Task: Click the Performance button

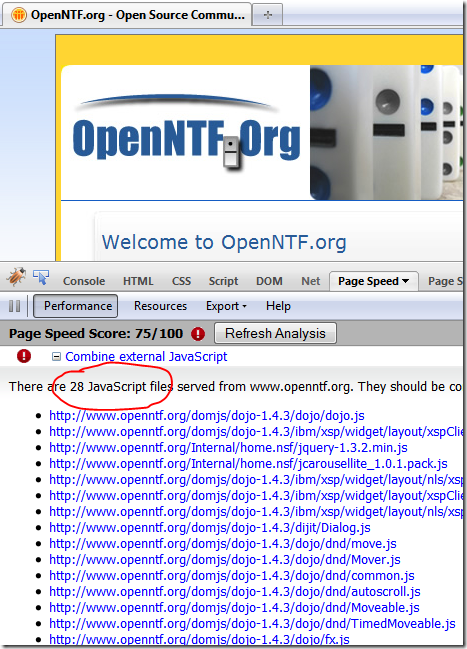Action: tap(76, 306)
